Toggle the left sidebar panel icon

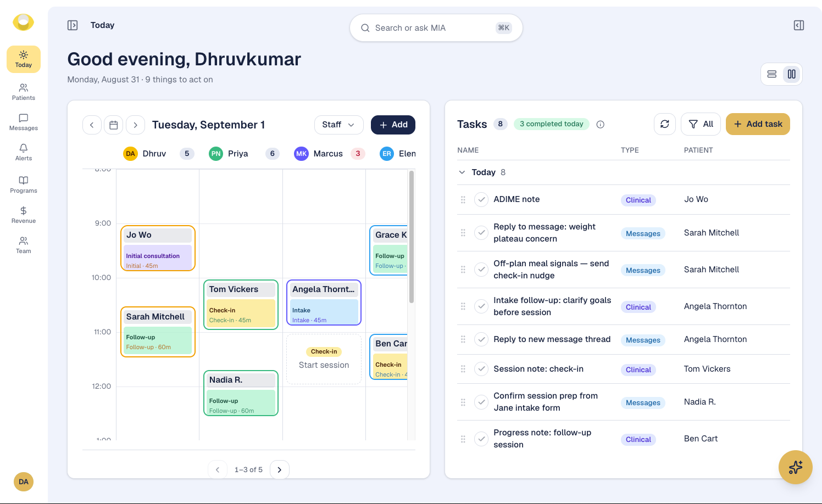point(73,25)
